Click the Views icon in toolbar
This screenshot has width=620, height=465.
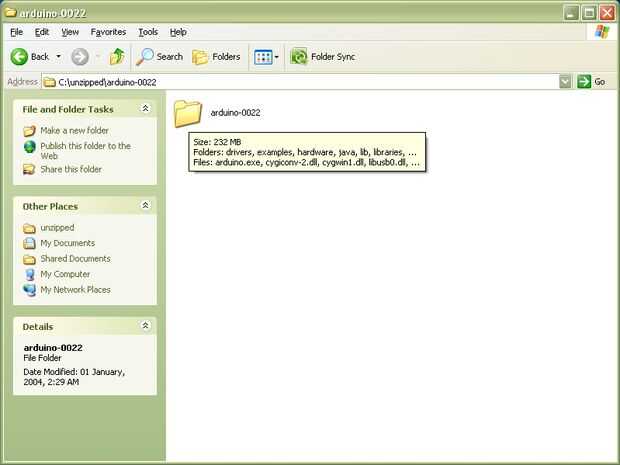pyautogui.click(x=263, y=57)
